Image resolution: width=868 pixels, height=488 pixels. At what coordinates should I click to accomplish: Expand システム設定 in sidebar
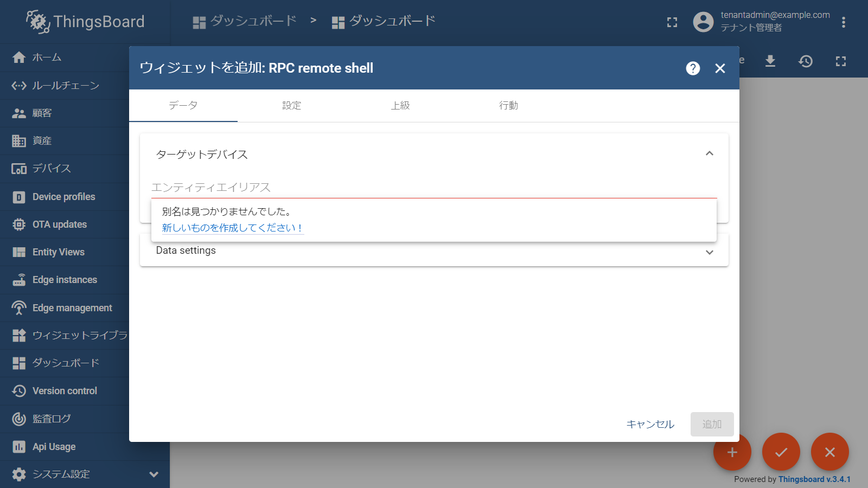(x=154, y=474)
